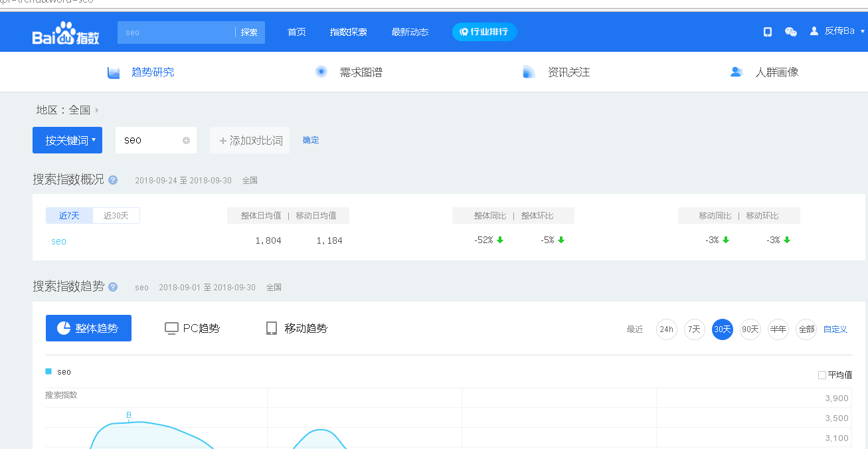Switch overview to 近30天

pos(116,216)
